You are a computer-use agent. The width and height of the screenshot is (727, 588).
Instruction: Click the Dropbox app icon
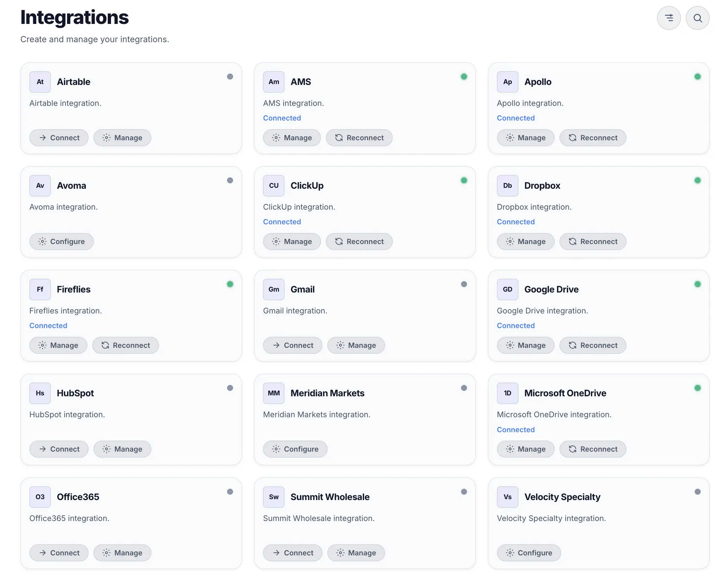pyautogui.click(x=507, y=185)
